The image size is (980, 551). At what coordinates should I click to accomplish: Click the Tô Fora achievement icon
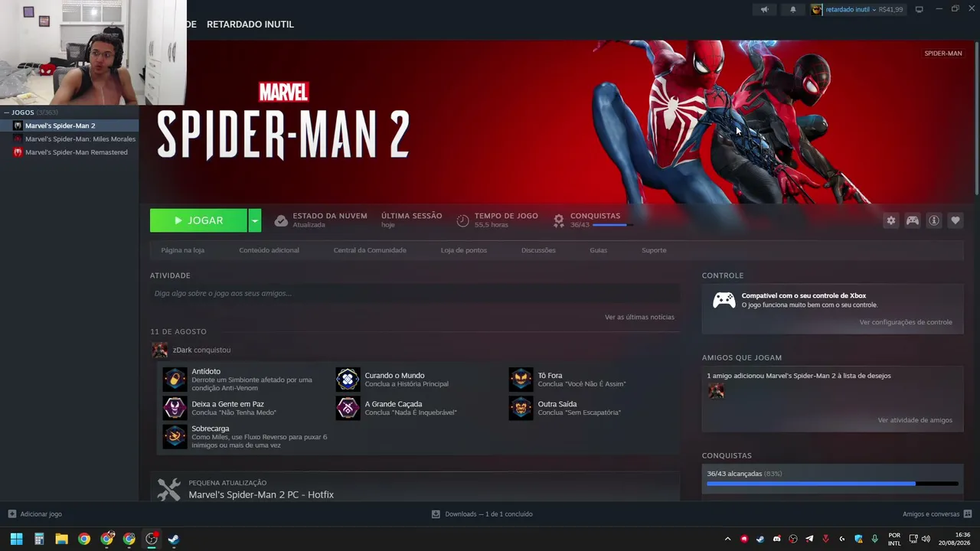tap(521, 379)
